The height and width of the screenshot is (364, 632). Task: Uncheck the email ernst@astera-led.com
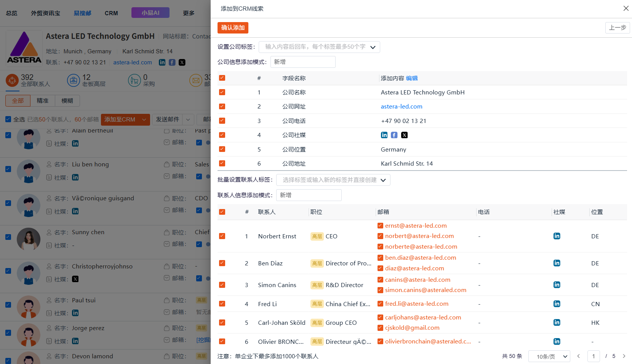pyautogui.click(x=380, y=225)
